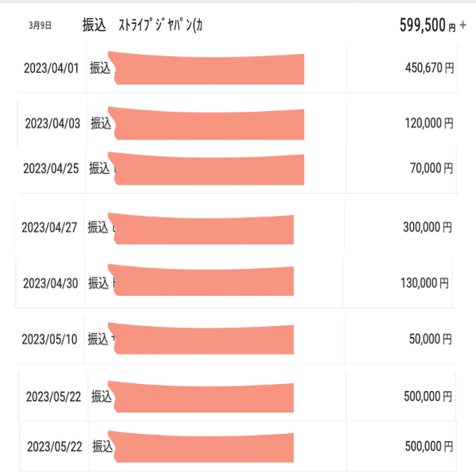Click 振込 label in the 2023/04/01 row
Screen dimensions: 476x476
101,68
